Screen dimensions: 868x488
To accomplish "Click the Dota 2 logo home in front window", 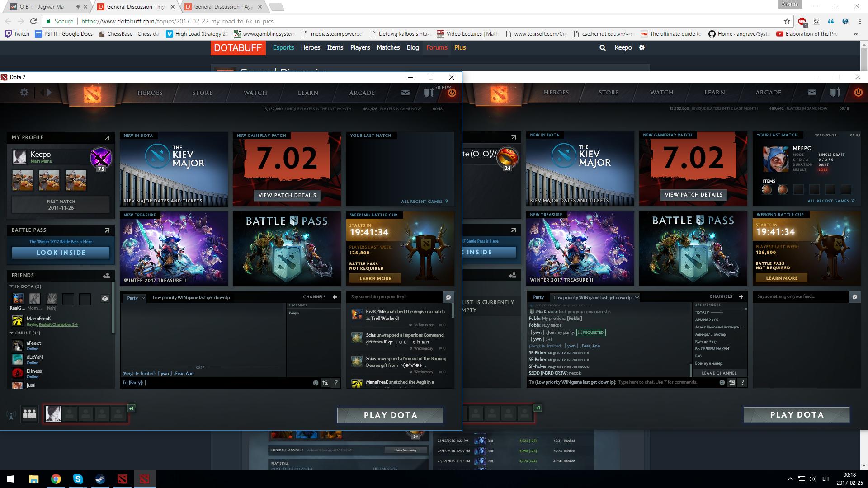I will click(x=92, y=94).
